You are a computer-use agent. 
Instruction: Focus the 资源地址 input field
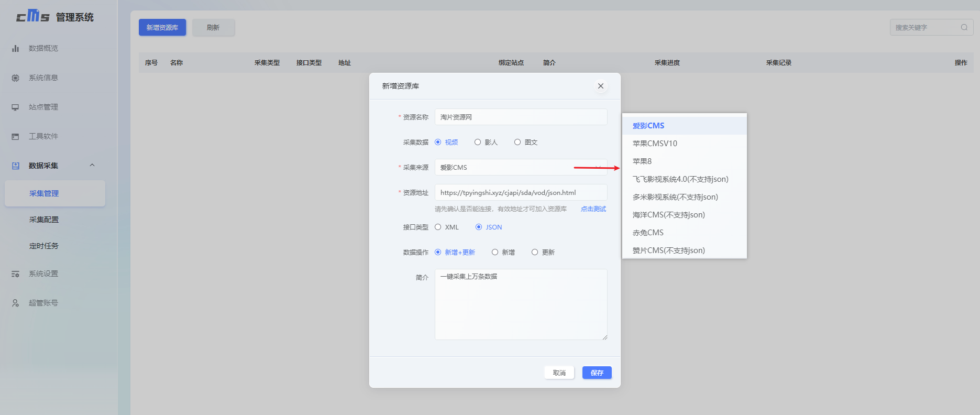(x=521, y=192)
